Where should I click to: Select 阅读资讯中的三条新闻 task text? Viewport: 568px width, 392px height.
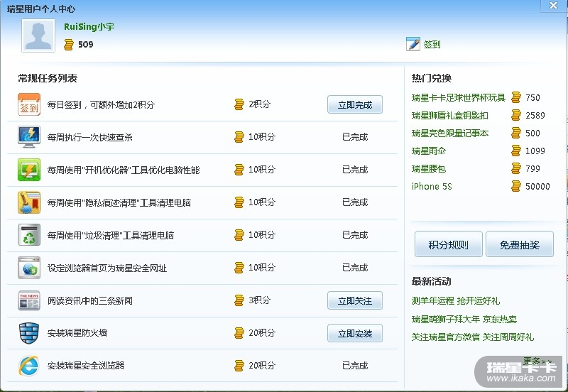(90, 300)
